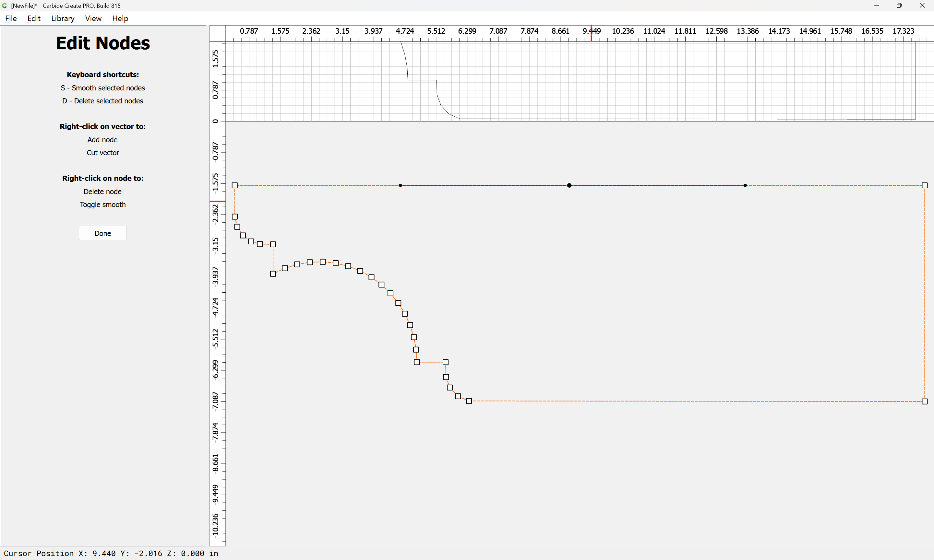Click the Done button
Image resolution: width=934 pixels, height=560 pixels.
pyautogui.click(x=103, y=233)
